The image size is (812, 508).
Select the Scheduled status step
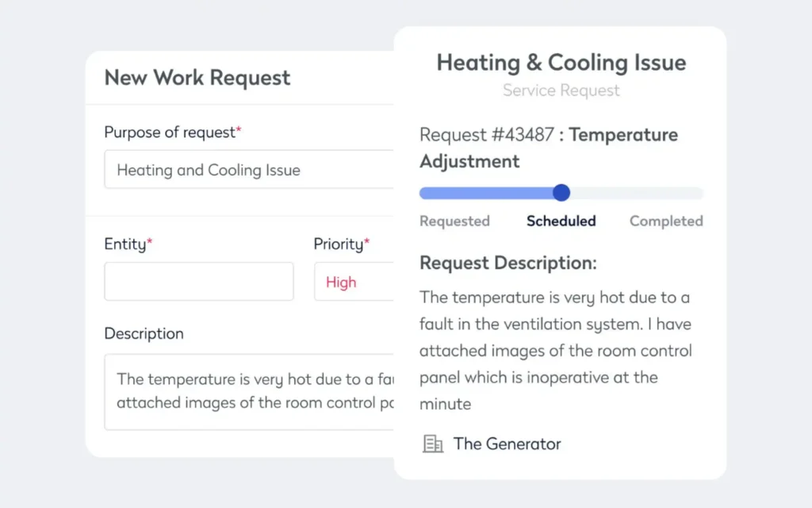click(561, 221)
